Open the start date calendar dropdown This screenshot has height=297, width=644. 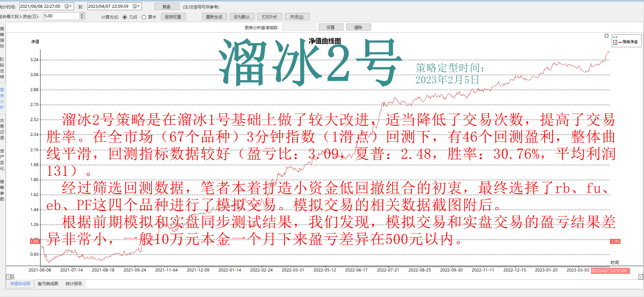point(68,6)
